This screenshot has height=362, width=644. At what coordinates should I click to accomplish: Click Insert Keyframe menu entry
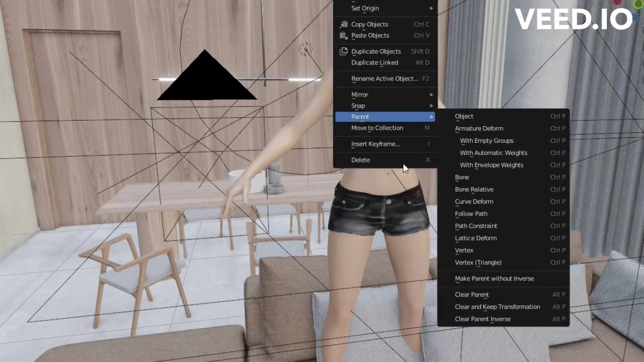tap(375, 144)
